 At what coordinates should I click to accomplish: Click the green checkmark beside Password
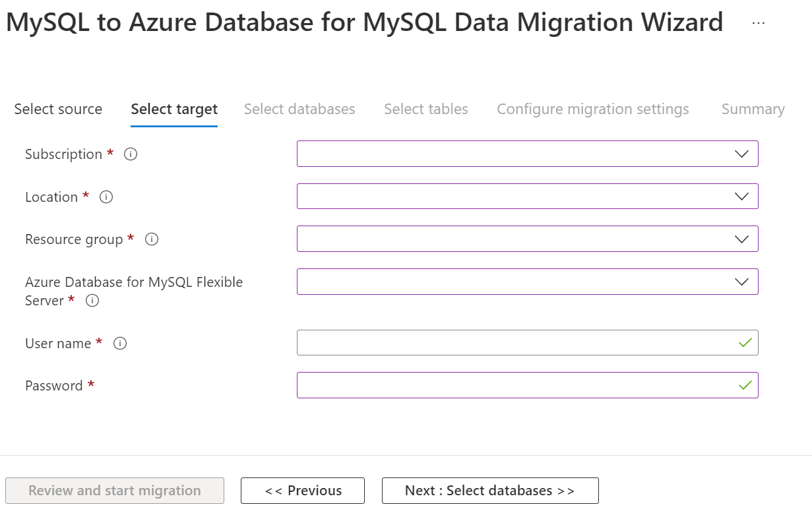coord(745,385)
